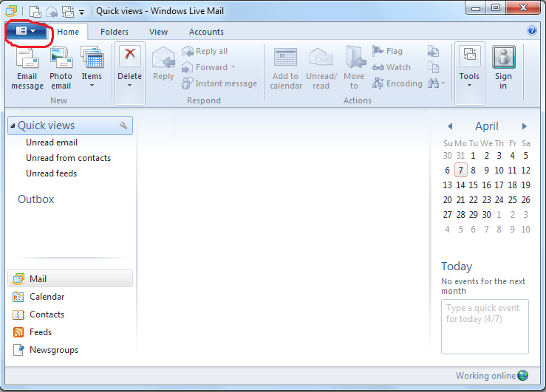The image size is (546, 392).
Task: Collapse the Quick views section
Action: (13, 125)
